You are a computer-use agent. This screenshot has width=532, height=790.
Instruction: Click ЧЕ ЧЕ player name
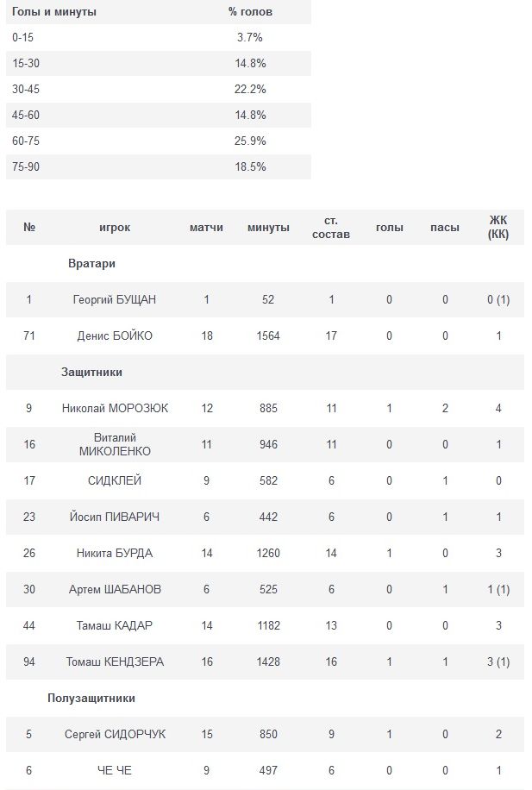click(115, 771)
